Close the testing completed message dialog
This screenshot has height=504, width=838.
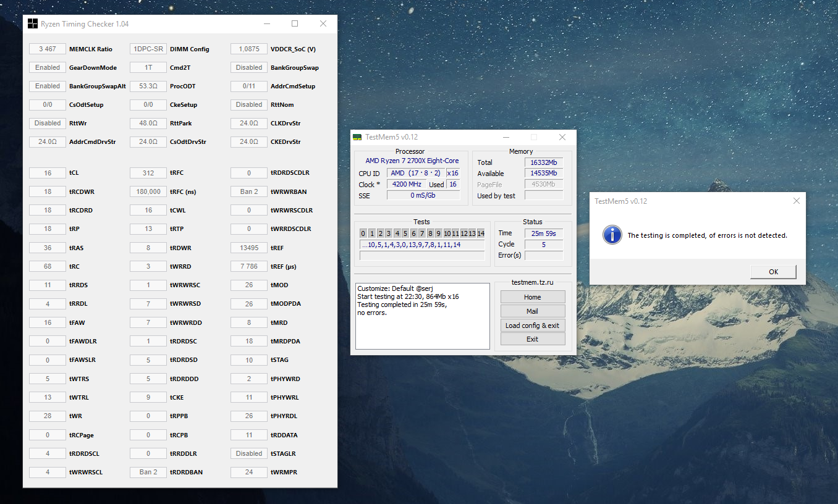click(797, 201)
